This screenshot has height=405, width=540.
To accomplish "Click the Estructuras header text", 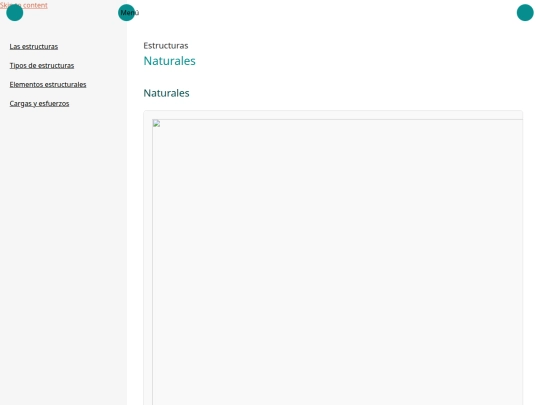I will point(166,45).
